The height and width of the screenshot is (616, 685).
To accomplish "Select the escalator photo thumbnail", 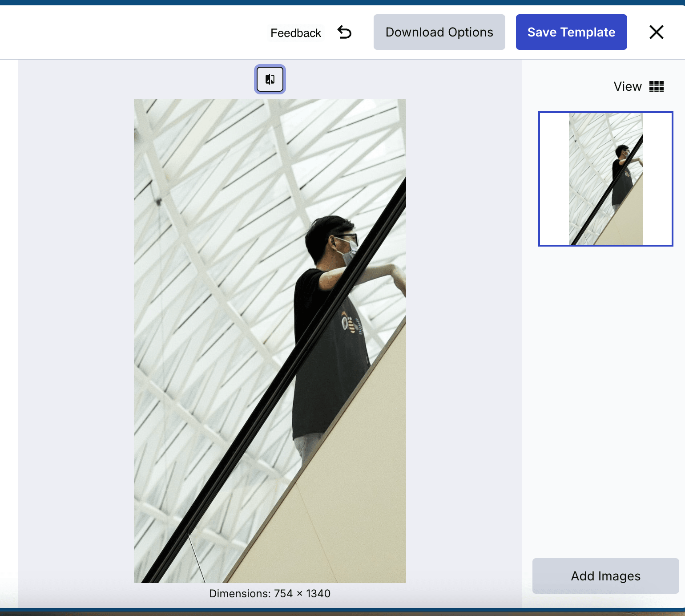I will [x=606, y=179].
